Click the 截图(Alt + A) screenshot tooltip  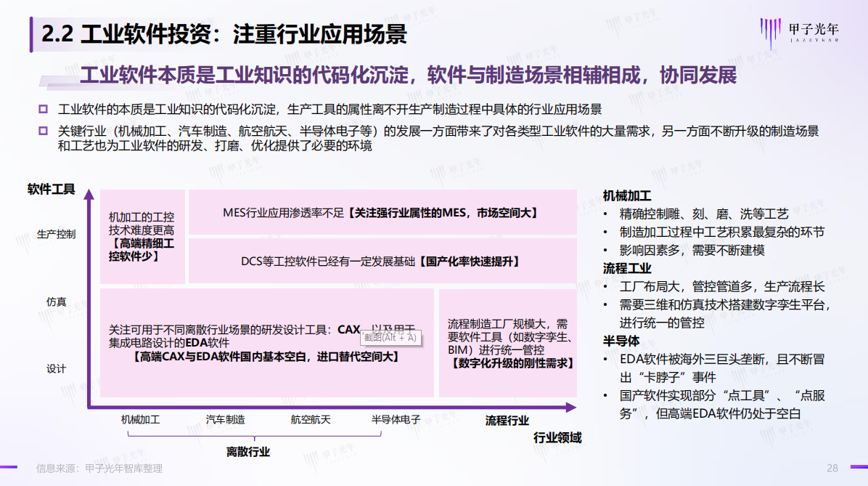click(390, 338)
